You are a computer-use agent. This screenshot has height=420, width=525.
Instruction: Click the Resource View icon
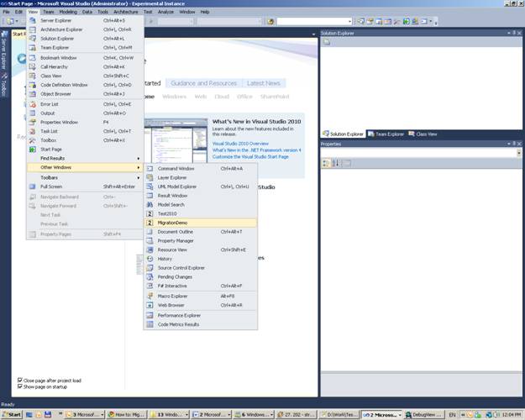pos(150,249)
